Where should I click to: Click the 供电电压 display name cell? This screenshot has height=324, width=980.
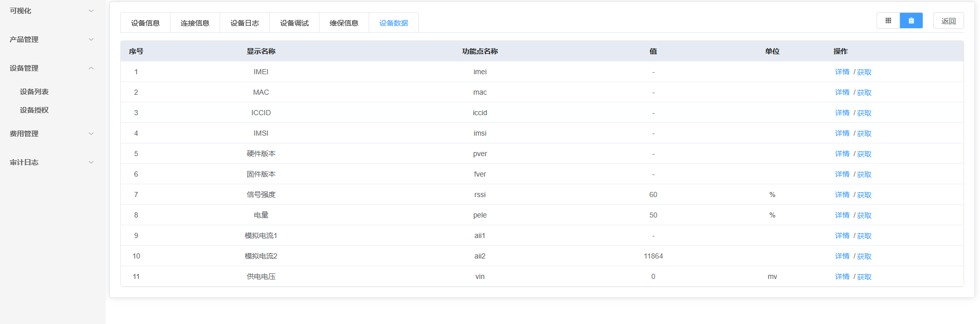(x=261, y=276)
